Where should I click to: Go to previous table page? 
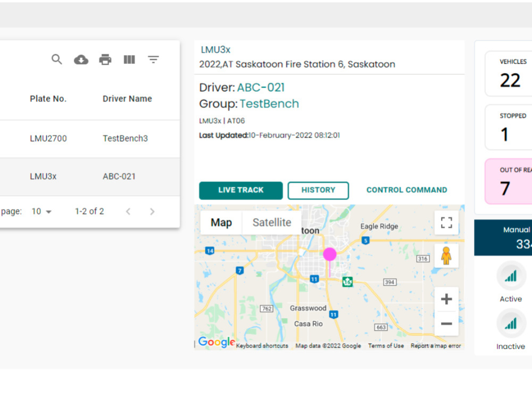pyautogui.click(x=128, y=211)
